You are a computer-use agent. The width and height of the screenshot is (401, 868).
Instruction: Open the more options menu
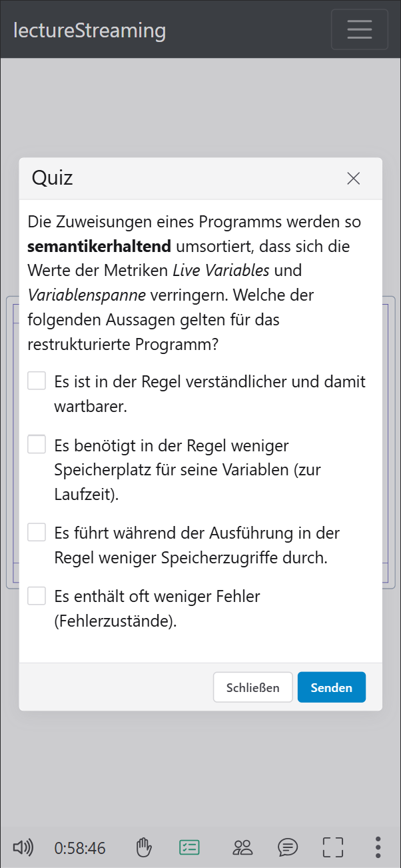point(378,847)
